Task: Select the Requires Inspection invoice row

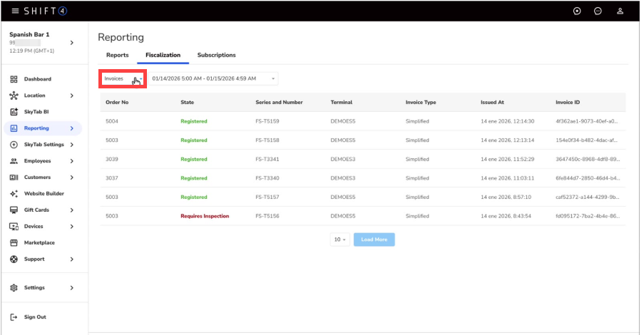Action: (205, 216)
